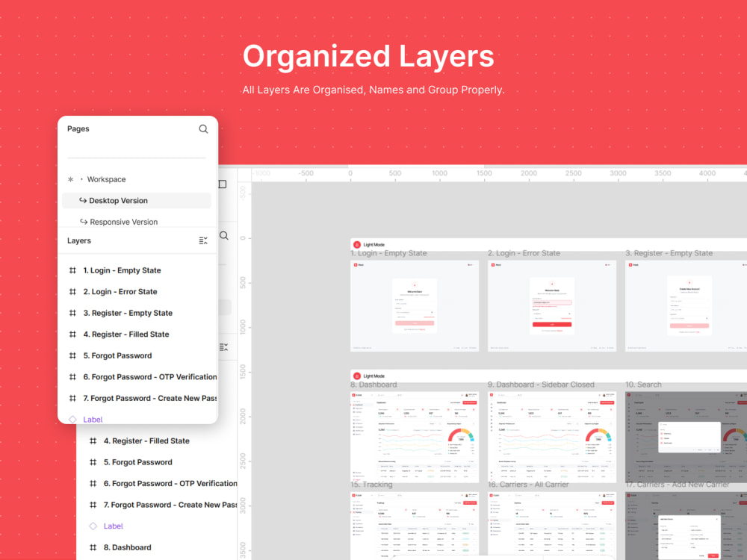Click frame icon of 5. Forgot Password in background panel
747x560 pixels.
pos(93,462)
